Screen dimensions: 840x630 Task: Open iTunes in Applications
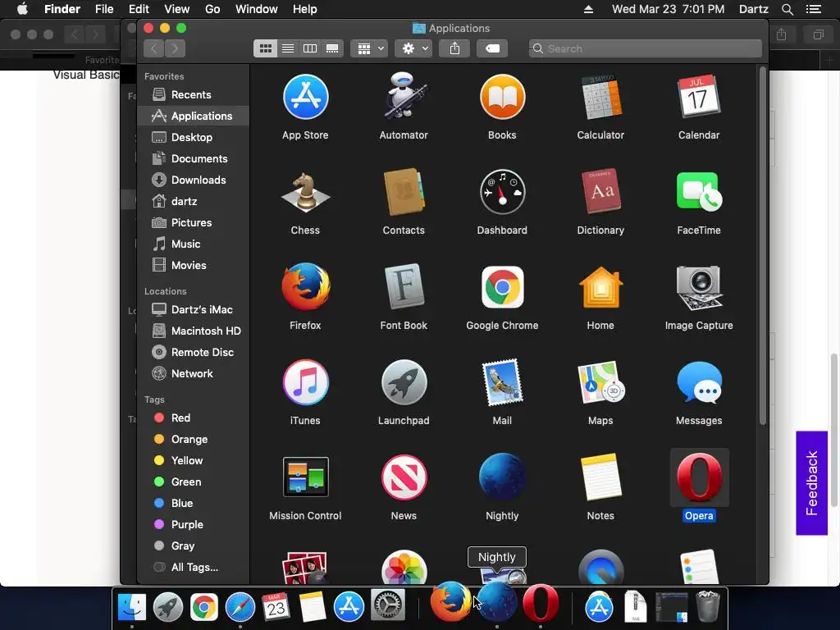point(305,382)
